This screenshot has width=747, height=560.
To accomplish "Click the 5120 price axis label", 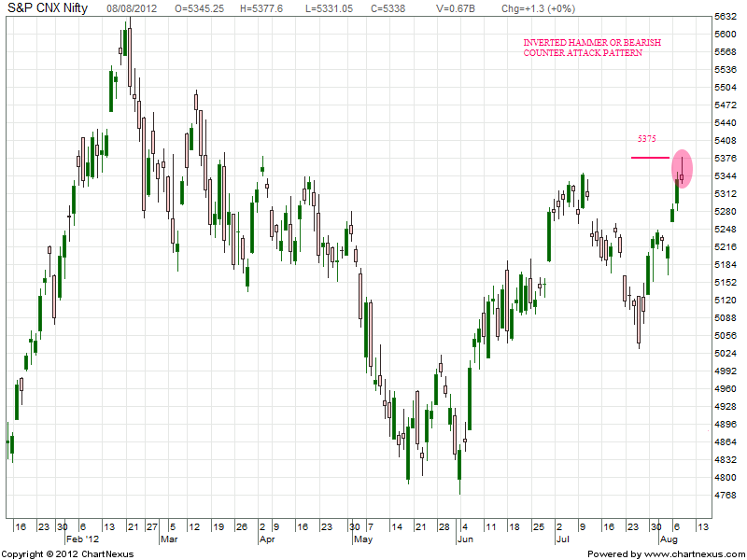I will pos(726,300).
